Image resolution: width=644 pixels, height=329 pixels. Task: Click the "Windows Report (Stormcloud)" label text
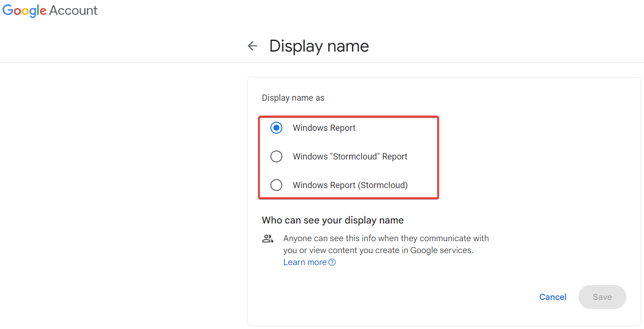pos(350,185)
